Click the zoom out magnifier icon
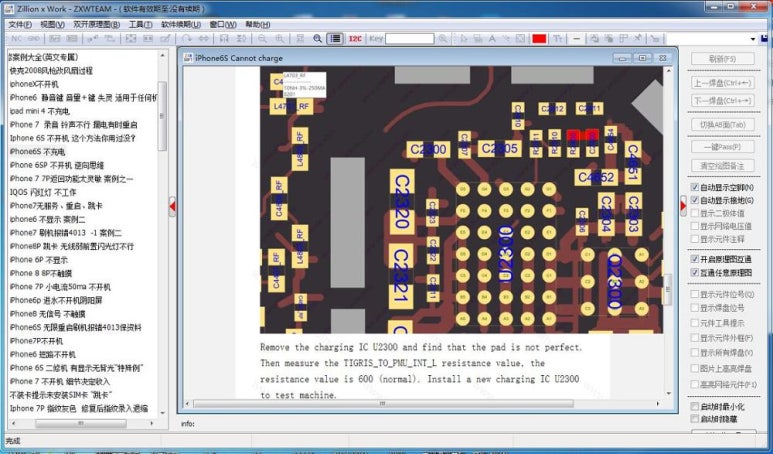This screenshot has height=454, width=773. 262,38
